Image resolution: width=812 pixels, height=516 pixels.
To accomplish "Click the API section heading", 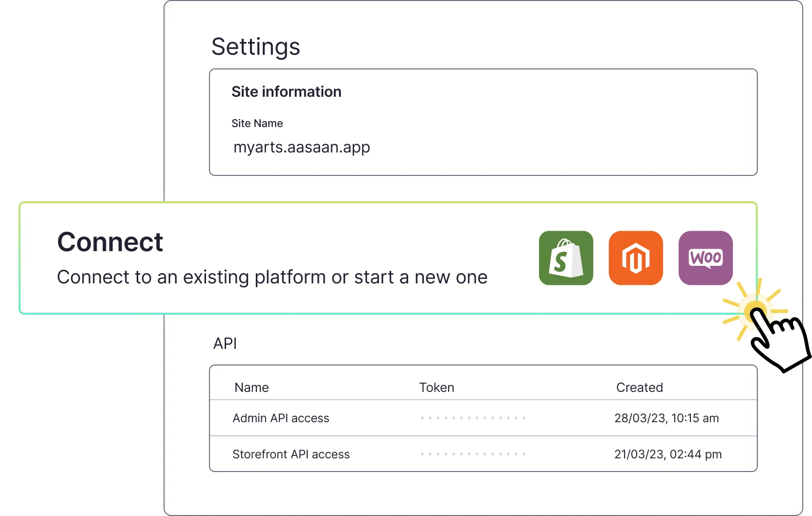I will [225, 344].
